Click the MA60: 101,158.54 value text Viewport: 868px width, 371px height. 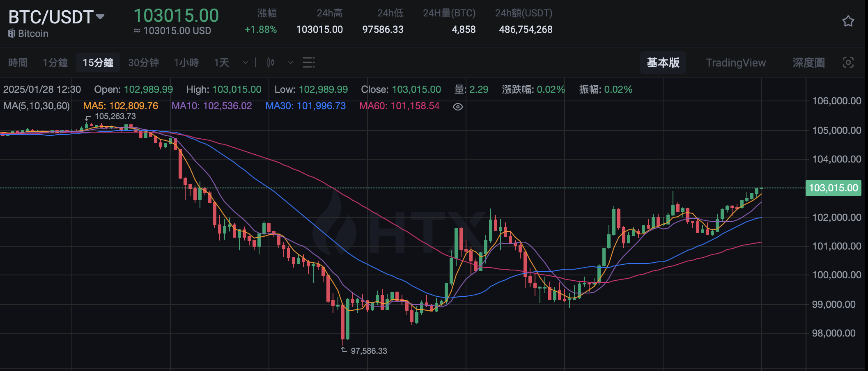tap(400, 106)
